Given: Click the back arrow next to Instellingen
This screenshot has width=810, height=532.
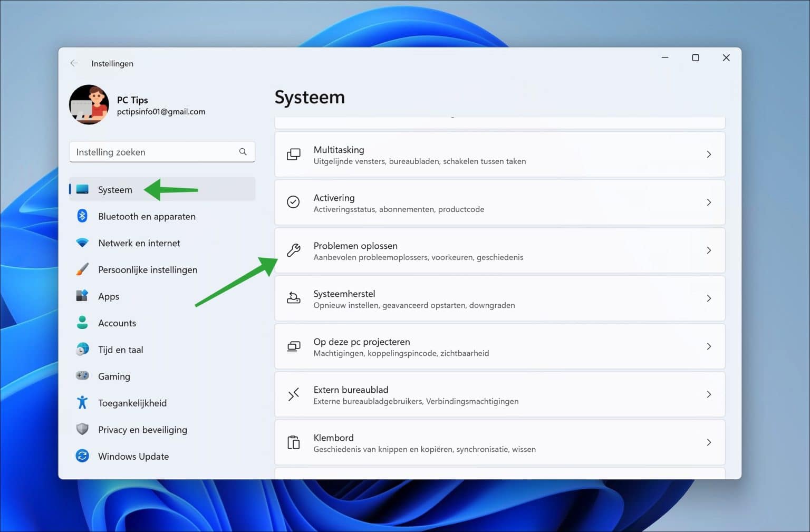Looking at the screenshot, I should (x=74, y=63).
